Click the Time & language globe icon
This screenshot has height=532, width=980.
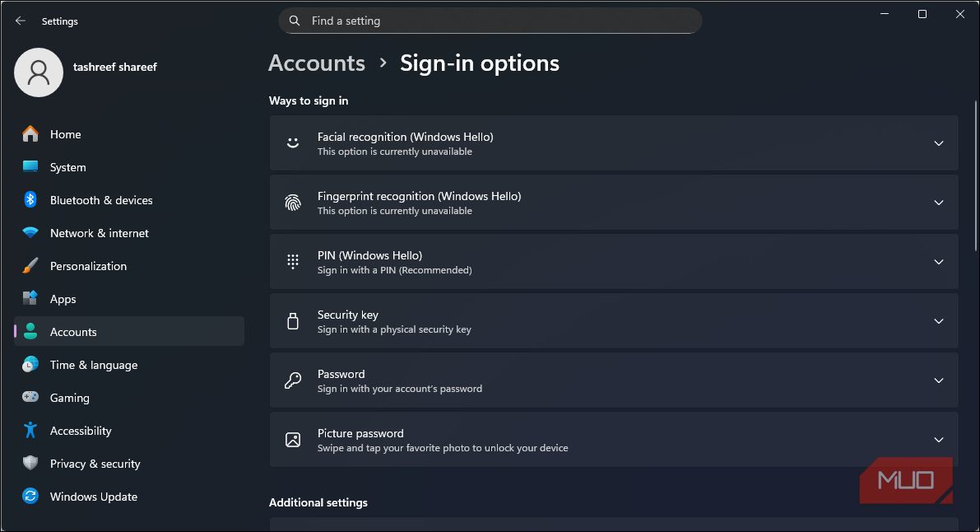click(x=30, y=364)
